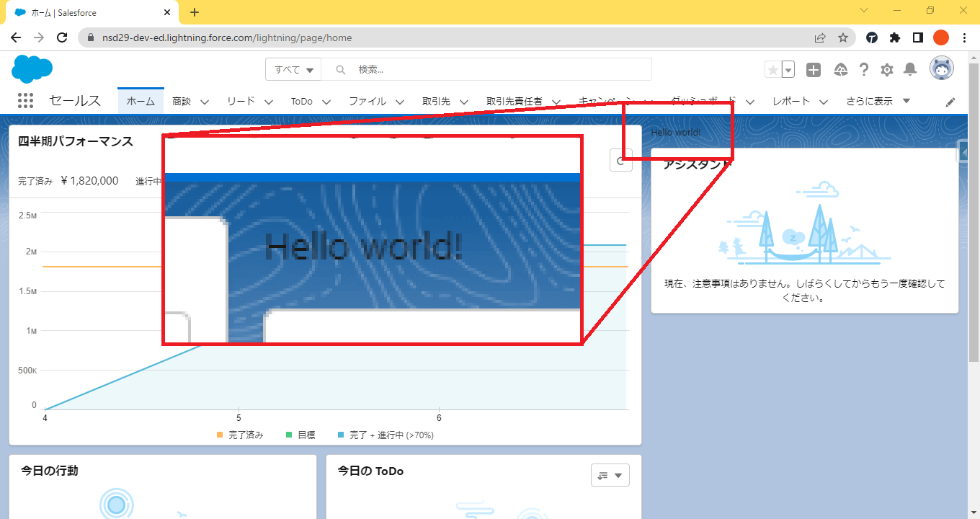Expand the favorites list dropdown
Image resolution: width=980 pixels, height=519 pixels.
click(x=788, y=69)
